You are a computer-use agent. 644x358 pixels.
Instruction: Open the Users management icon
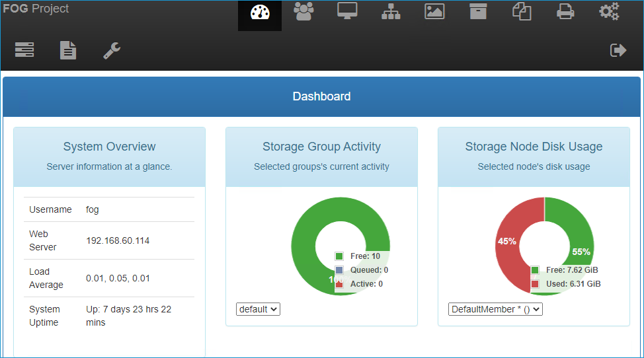[304, 12]
